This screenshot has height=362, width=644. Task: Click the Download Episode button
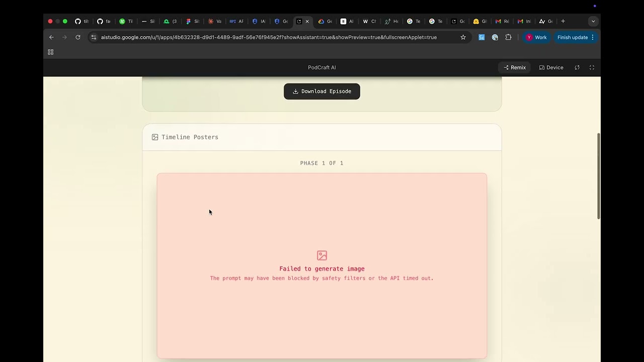pos(322,92)
